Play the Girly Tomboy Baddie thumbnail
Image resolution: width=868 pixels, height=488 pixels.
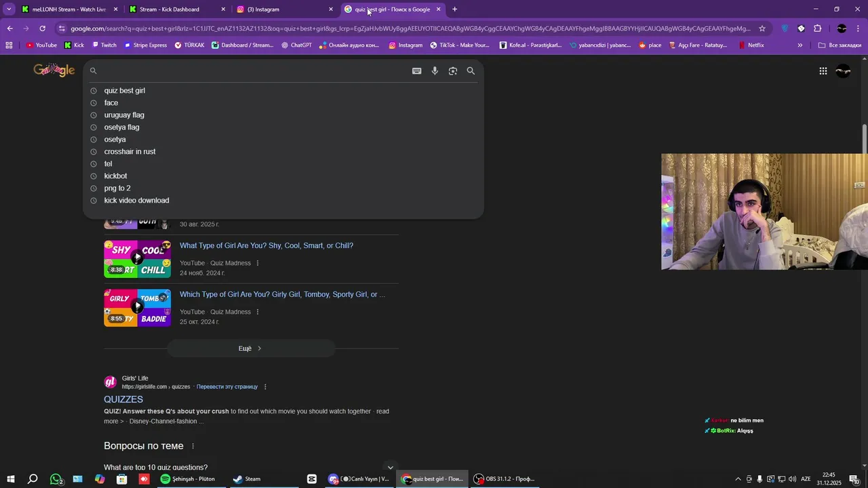coord(137,308)
